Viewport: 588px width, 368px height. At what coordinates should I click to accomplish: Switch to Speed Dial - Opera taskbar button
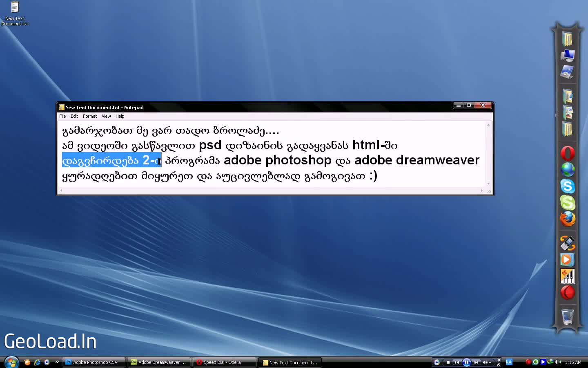225,362
